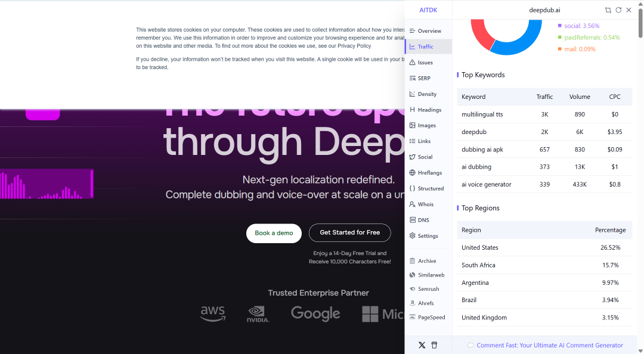Go to the Headings tab label
Image resolution: width=644 pixels, height=354 pixels.
click(429, 110)
